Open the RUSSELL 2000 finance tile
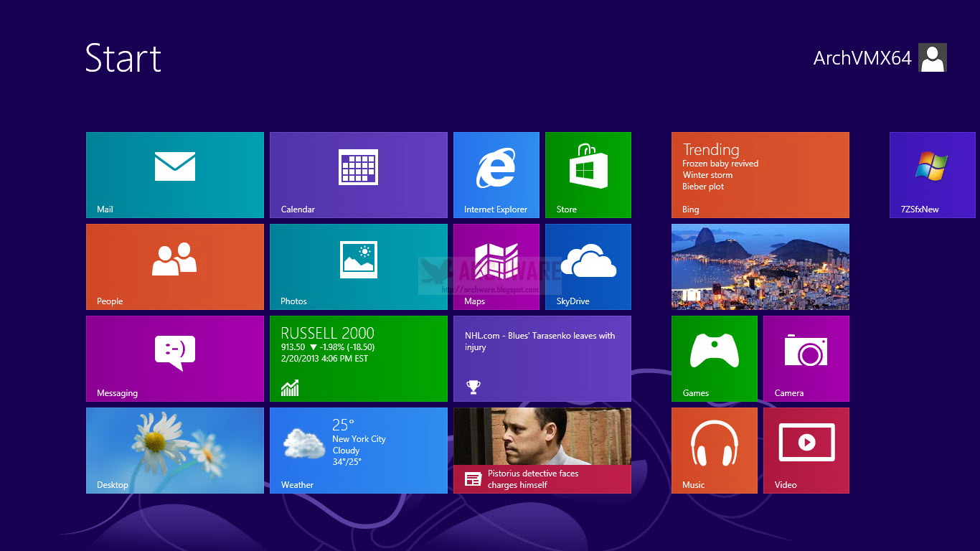 point(358,358)
